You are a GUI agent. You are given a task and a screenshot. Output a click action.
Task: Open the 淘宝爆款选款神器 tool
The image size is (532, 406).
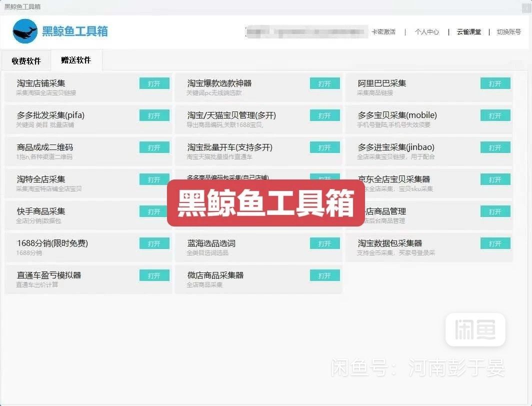pos(324,83)
